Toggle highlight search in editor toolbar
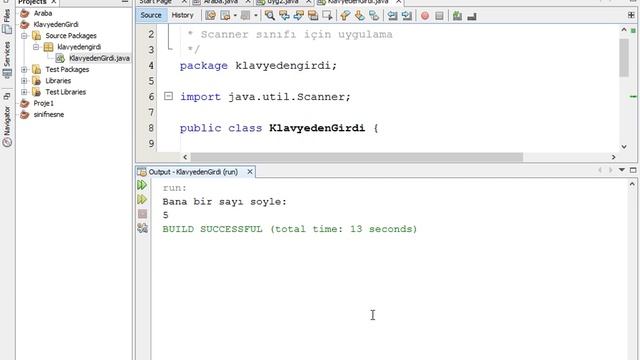 (313, 16)
